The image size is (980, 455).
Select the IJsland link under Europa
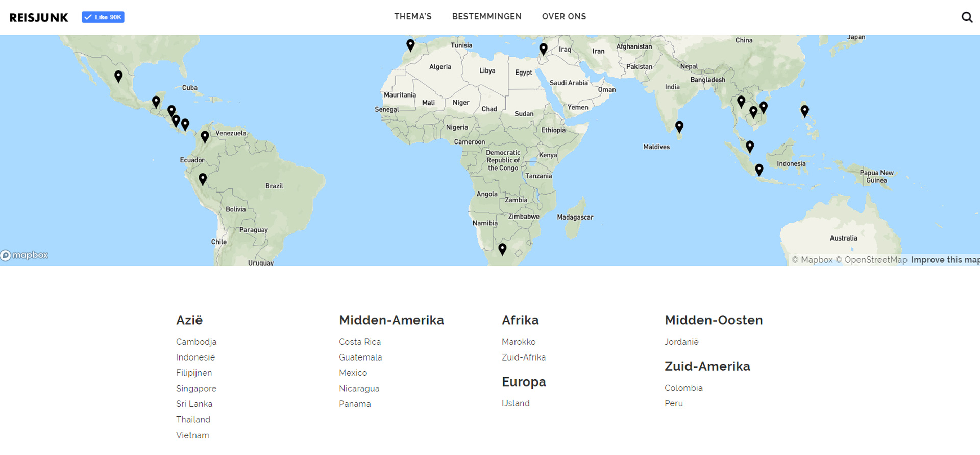[x=516, y=403]
